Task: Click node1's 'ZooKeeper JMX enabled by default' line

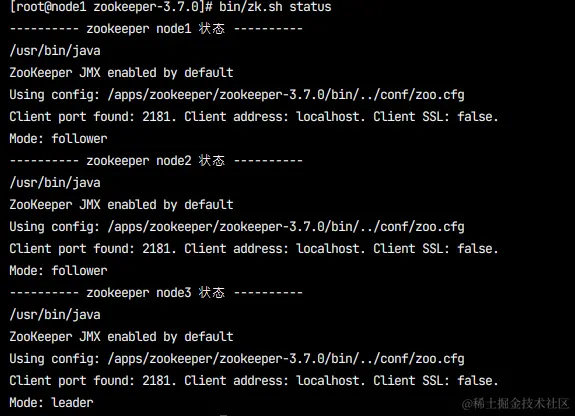Action: click(121, 73)
